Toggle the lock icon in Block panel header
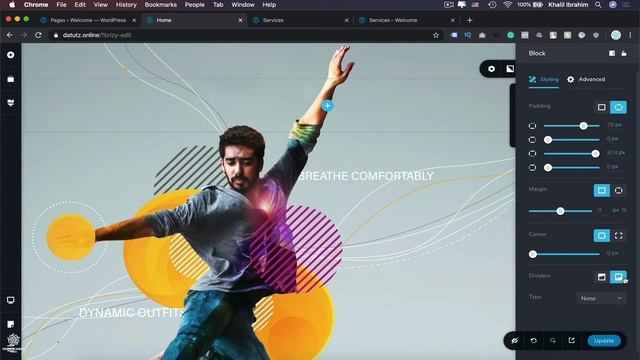 point(624,53)
